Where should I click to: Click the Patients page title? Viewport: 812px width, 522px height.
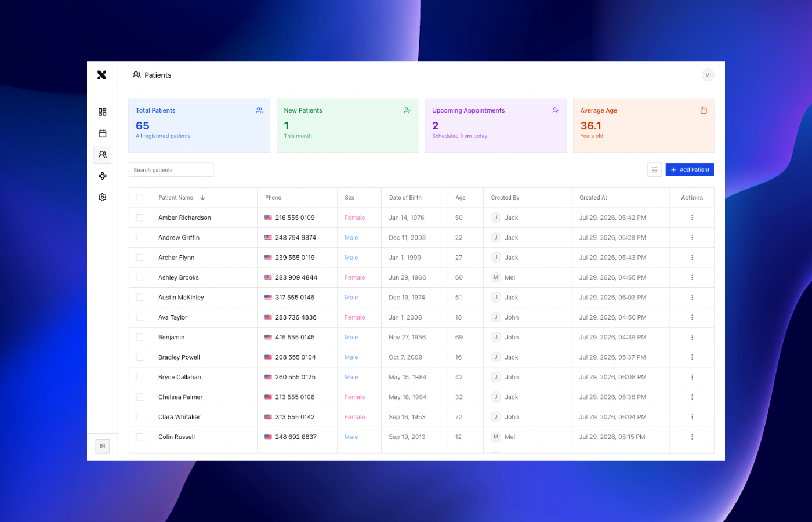coord(158,75)
